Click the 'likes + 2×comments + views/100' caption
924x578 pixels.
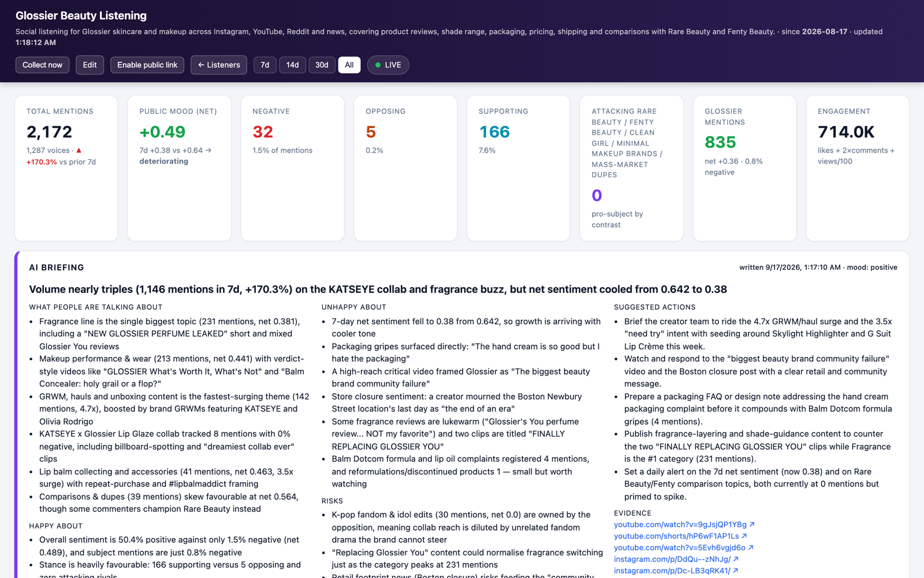click(856, 156)
